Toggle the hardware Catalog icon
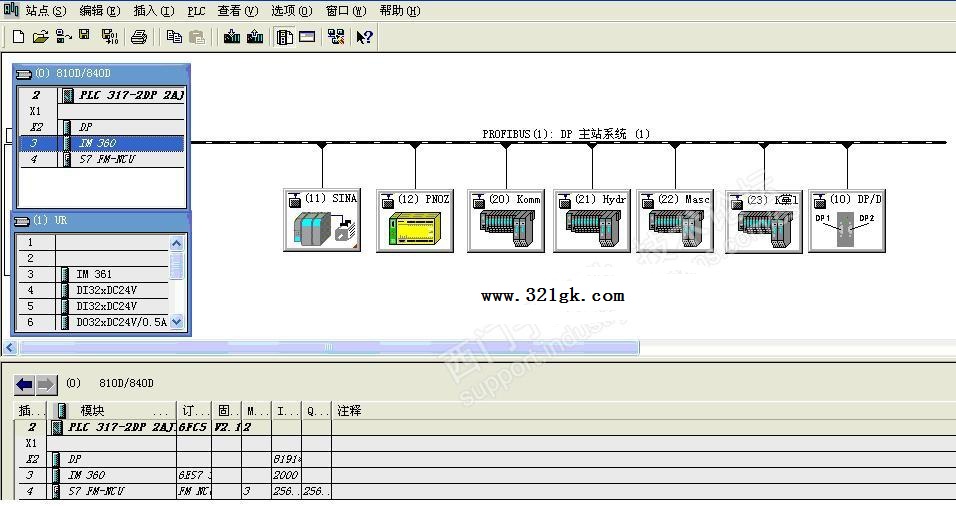956x506 pixels. [x=284, y=37]
